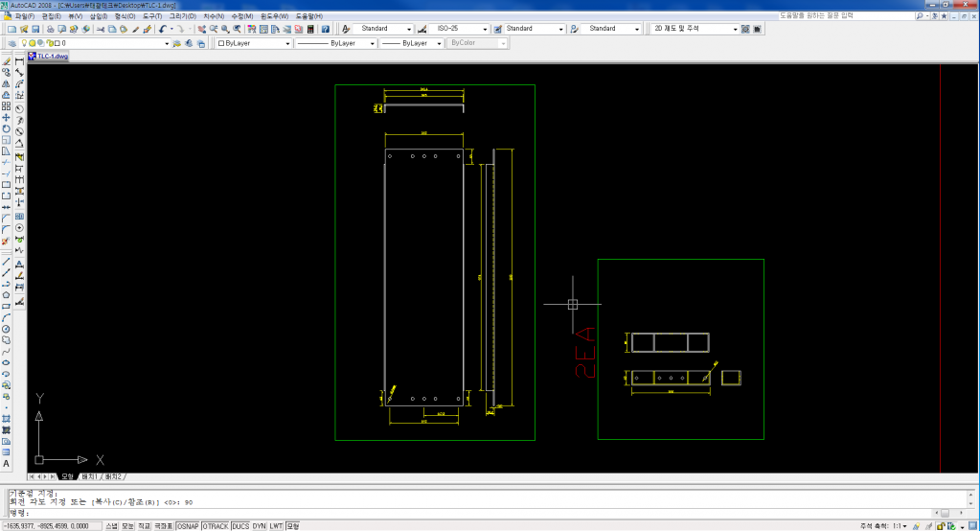
Task: Open the color ByLayer dropdown
Action: 286,44
